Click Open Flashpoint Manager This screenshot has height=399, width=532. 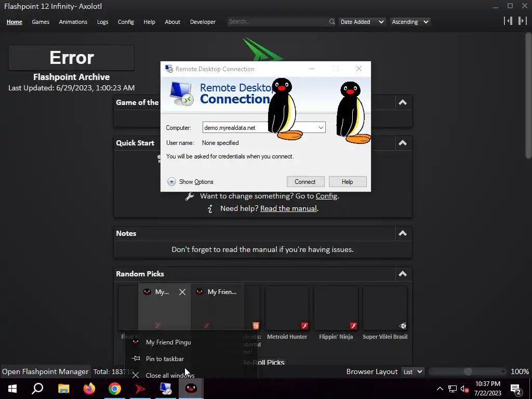click(45, 371)
